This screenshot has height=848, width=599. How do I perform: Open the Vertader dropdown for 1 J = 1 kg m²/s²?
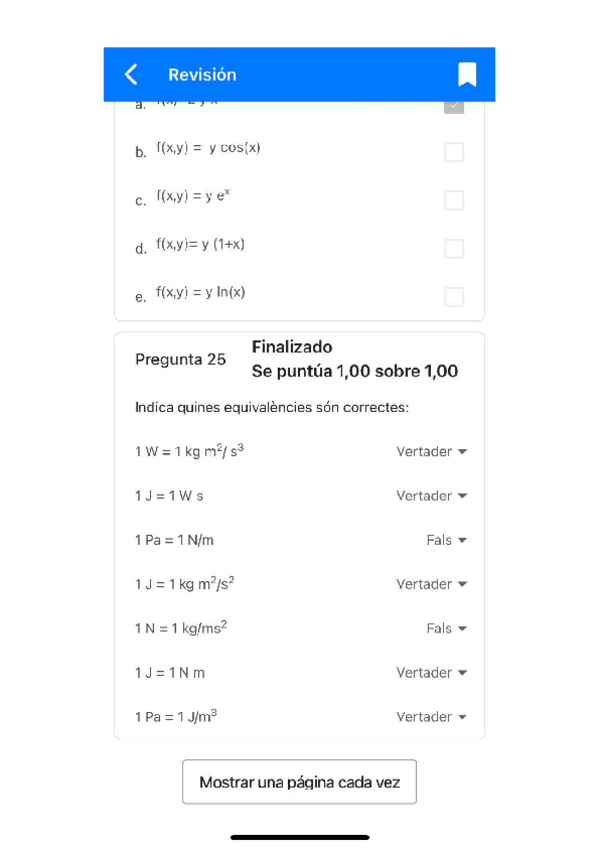[431, 584]
